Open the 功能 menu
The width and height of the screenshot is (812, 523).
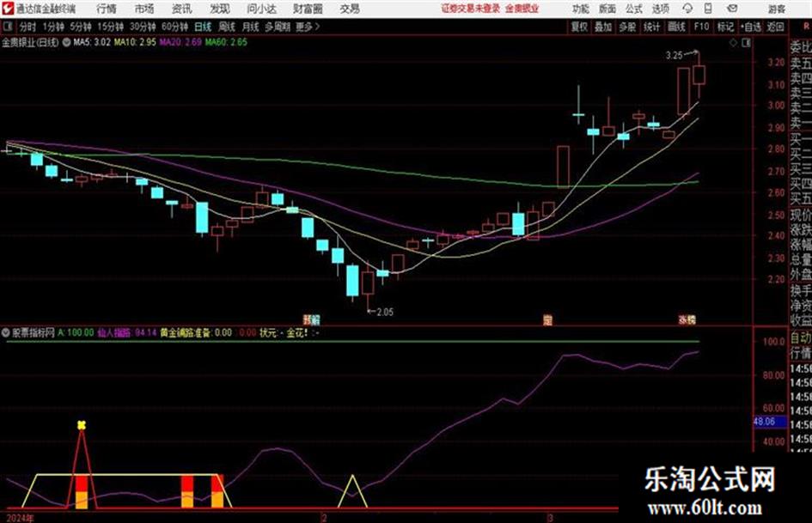tap(581, 9)
